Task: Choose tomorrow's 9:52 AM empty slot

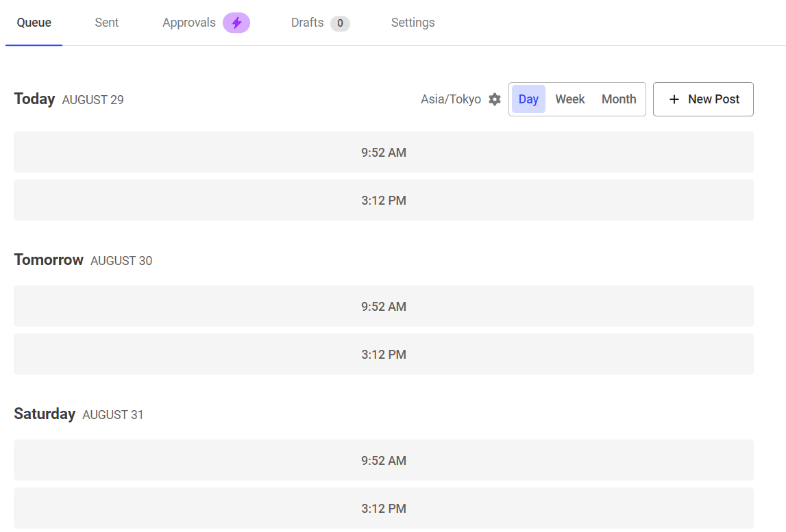Action: click(x=384, y=306)
